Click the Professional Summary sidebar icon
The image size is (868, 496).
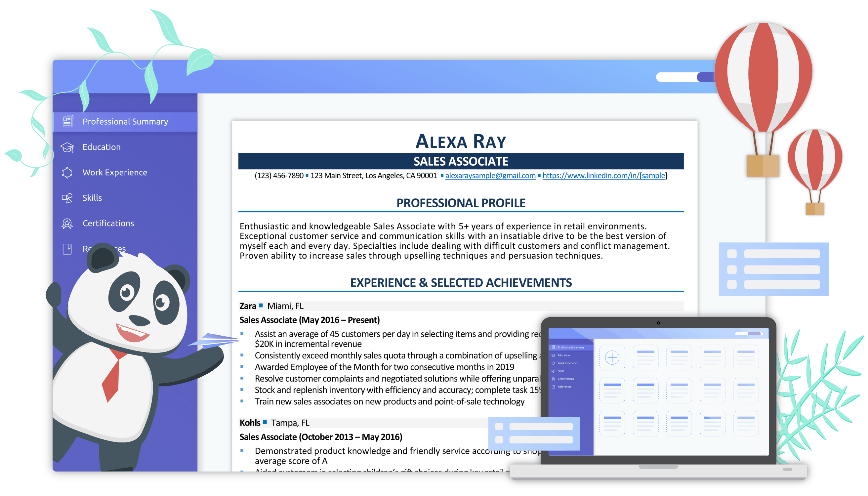(67, 121)
